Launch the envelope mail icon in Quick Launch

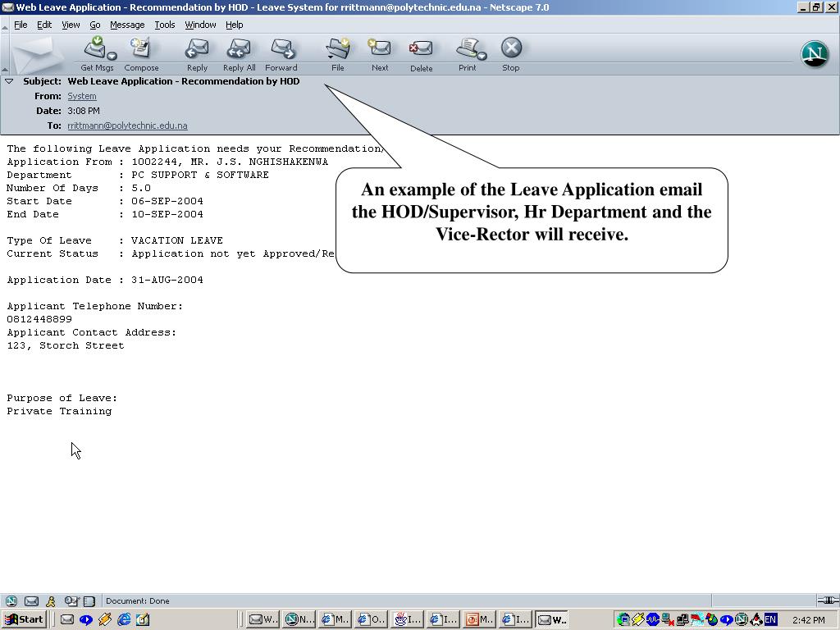point(67,620)
